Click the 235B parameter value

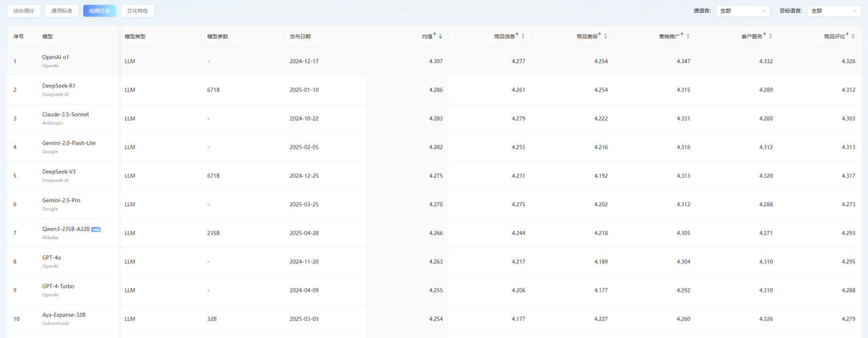(x=214, y=233)
